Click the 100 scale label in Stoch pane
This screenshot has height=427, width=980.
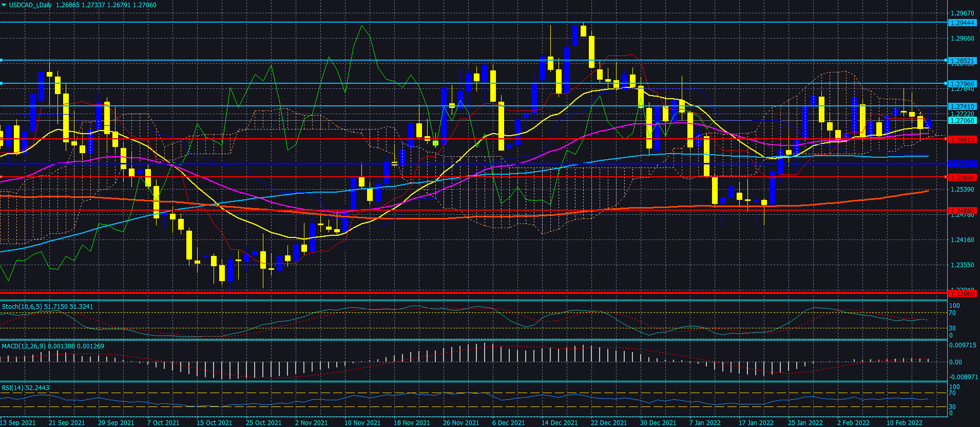click(x=954, y=306)
